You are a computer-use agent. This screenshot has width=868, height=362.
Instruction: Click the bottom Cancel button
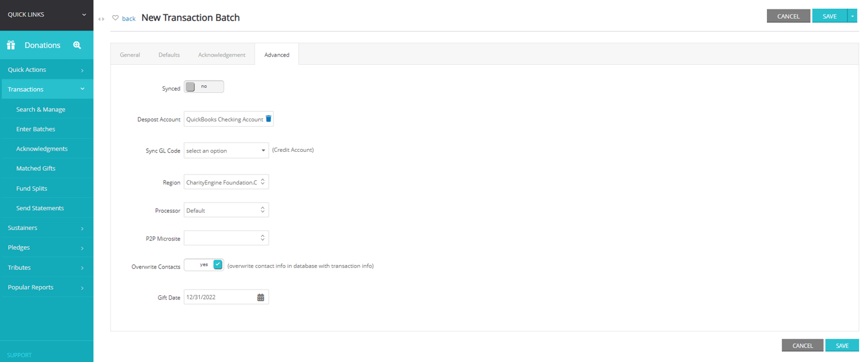point(803,346)
